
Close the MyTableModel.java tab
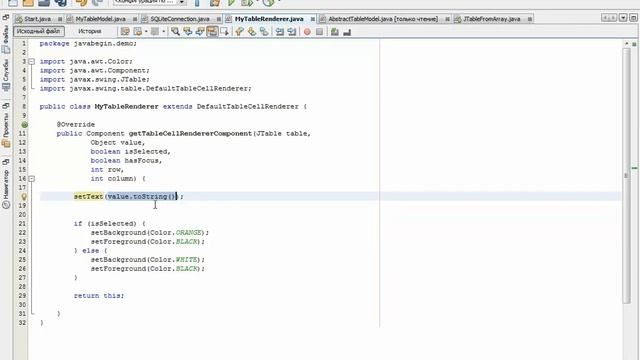click(x=135, y=19)
